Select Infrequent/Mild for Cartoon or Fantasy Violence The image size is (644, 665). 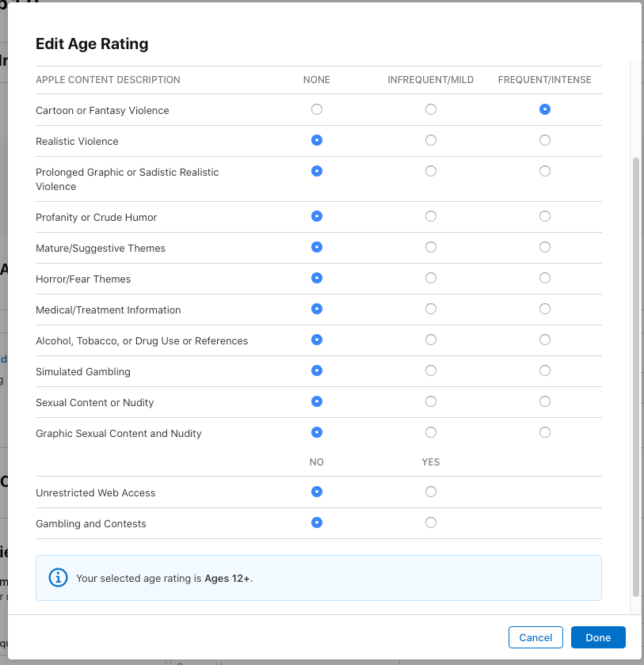click(x=431, y=109)
